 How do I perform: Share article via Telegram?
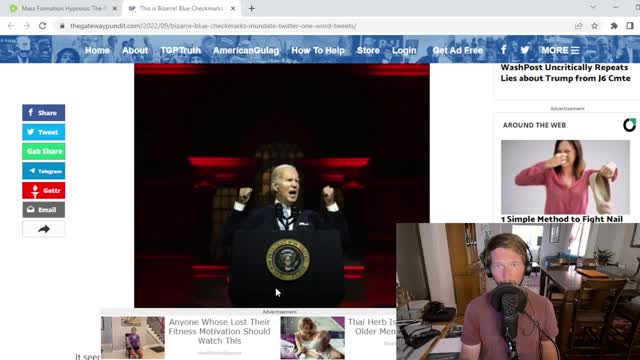[x=44, y=171]
